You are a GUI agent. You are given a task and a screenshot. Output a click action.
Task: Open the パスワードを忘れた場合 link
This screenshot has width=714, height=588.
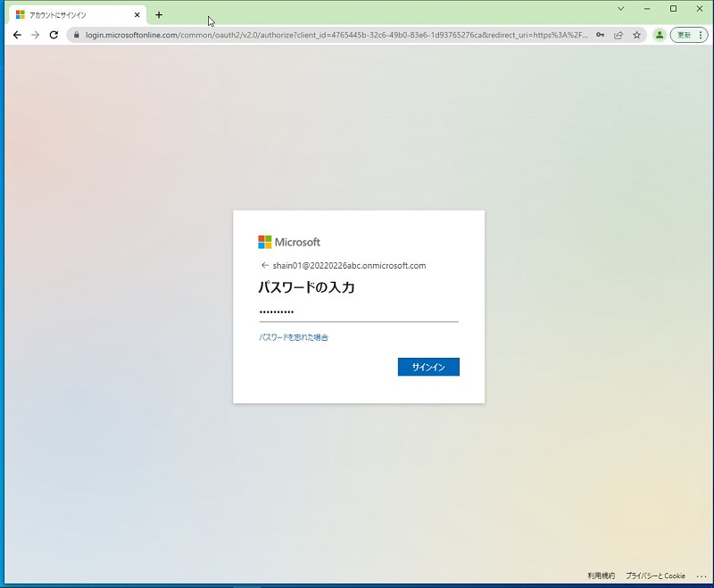294,337
